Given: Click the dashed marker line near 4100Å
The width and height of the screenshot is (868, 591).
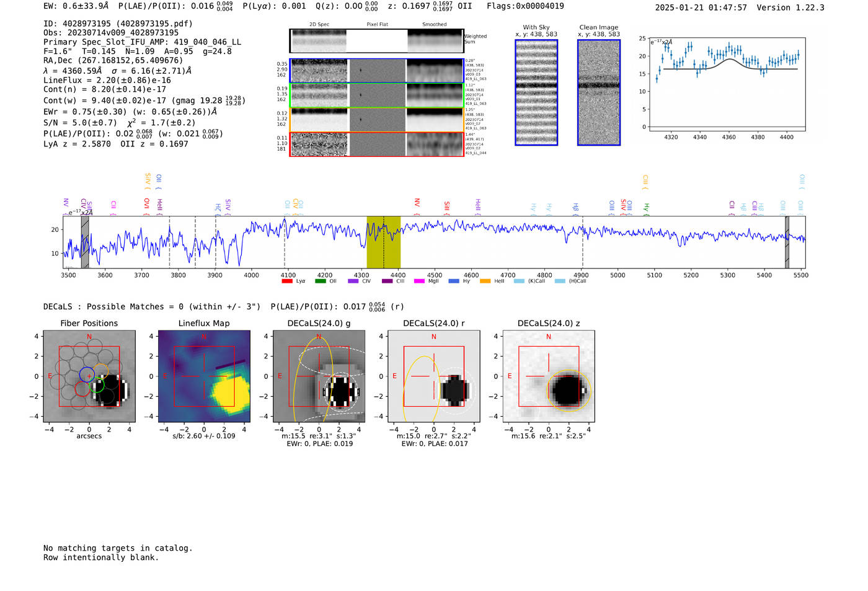Looking at the screenshot, I should pos(285,242).
